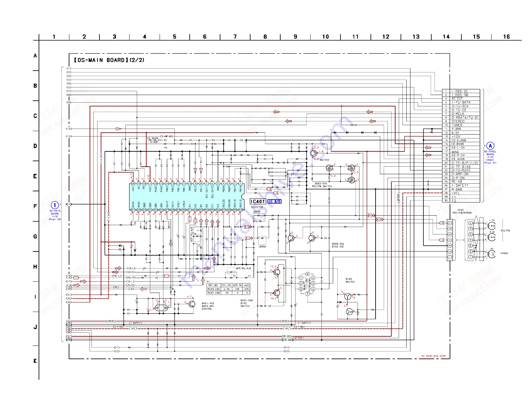Select connector row 12 6.5V
This screenshot has width=532, height=400.
(461, 133)
